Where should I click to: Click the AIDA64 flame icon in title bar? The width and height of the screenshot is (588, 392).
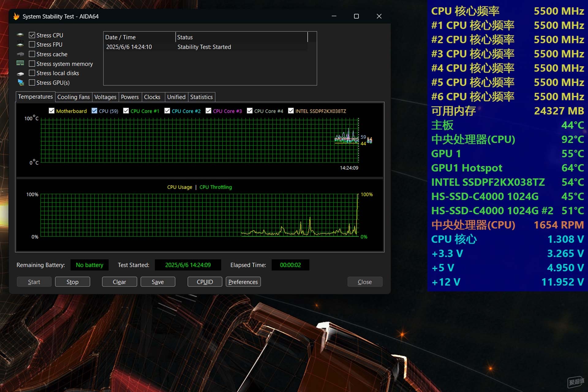point(16,16)
